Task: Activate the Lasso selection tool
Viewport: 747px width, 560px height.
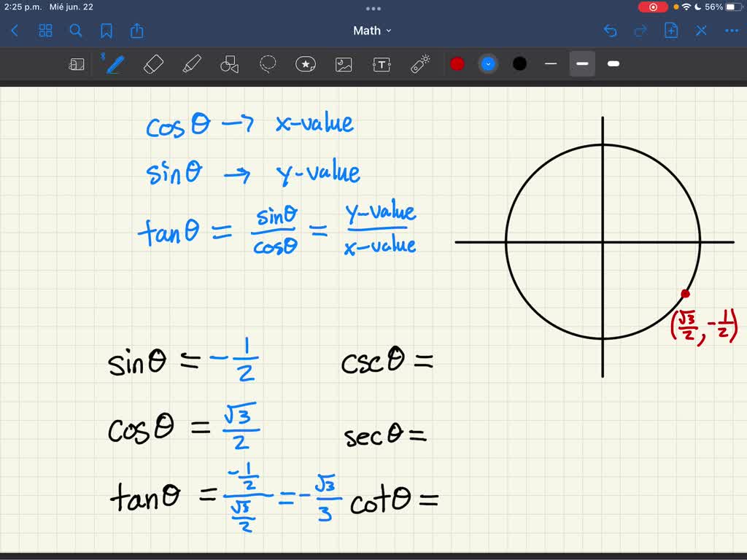Action: [x=268, y=64]
